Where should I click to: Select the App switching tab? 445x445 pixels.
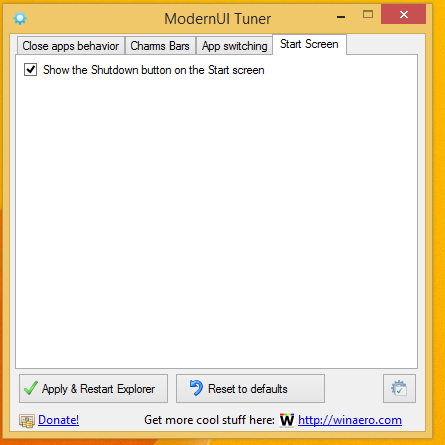click(235, 46)
